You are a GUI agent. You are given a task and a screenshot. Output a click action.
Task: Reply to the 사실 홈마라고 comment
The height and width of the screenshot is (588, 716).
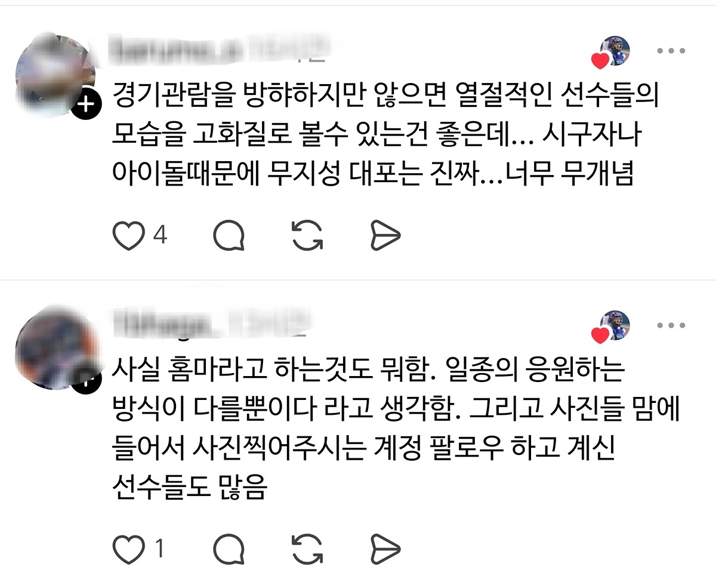(x=229, y=549)
